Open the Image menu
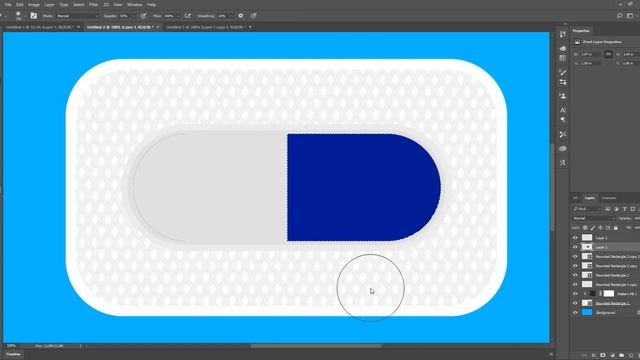 [x=34, y=4]
